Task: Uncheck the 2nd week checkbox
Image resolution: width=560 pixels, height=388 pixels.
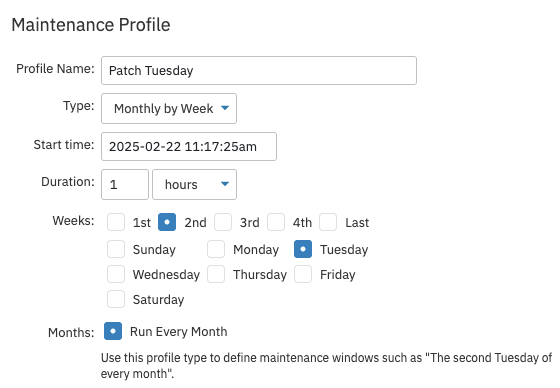Action: point(167,222)
